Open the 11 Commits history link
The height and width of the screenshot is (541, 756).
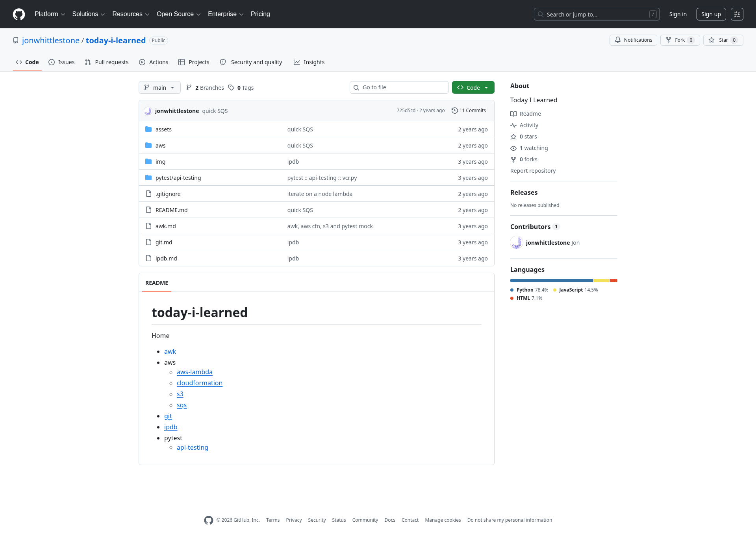point(469,111)
